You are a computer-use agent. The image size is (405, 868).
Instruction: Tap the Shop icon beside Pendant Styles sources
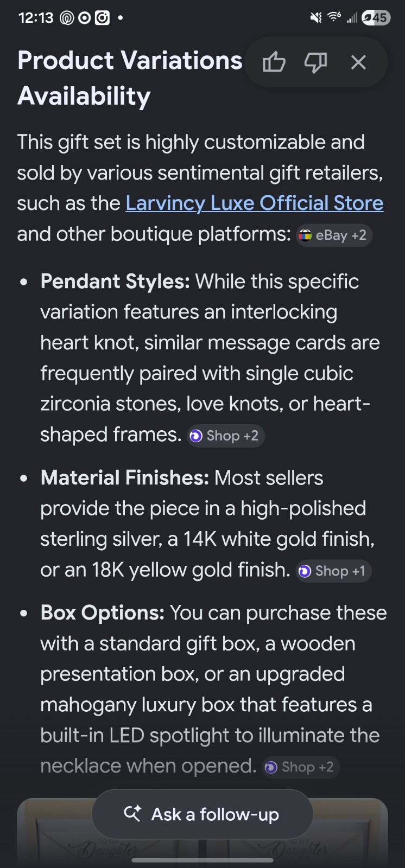(x=196, y=436)
